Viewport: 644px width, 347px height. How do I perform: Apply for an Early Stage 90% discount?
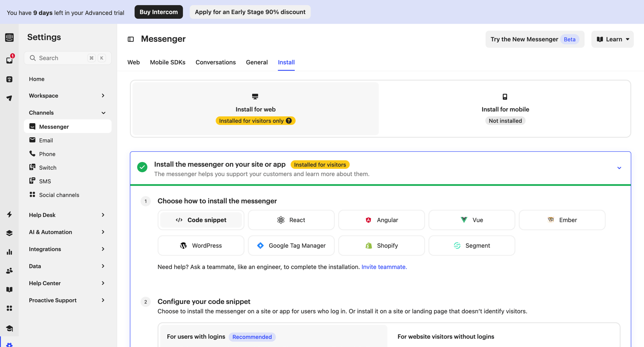coord(250,12)
